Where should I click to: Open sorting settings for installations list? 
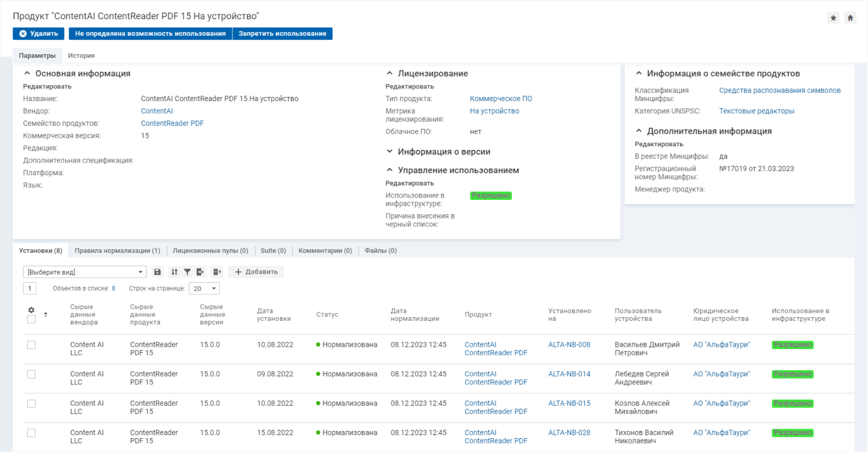(175, 272)
